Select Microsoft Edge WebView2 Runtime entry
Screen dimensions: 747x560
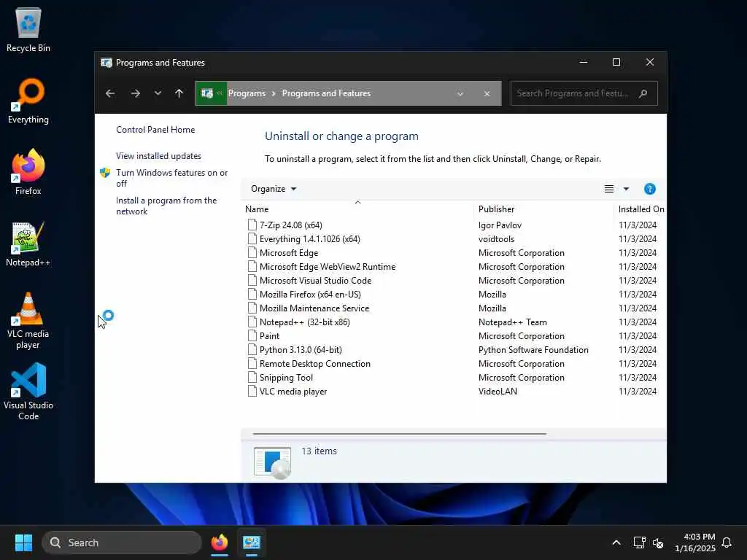pyautogui.click(x=328, y=267)
